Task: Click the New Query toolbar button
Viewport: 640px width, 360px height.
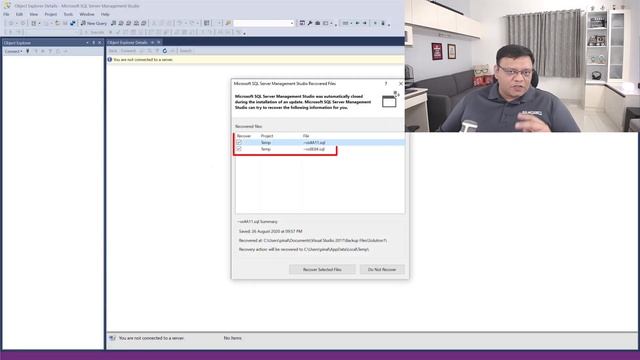Action: (x=94, y=23)
